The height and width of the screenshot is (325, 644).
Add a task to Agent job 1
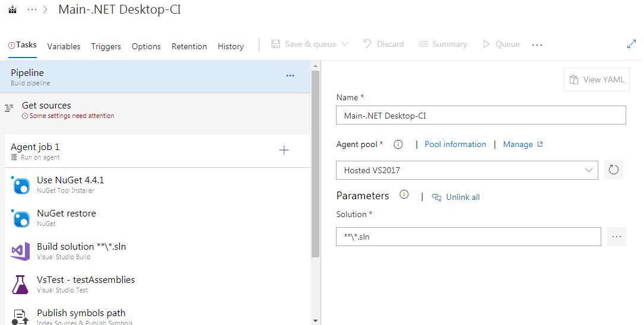[284, 150]
